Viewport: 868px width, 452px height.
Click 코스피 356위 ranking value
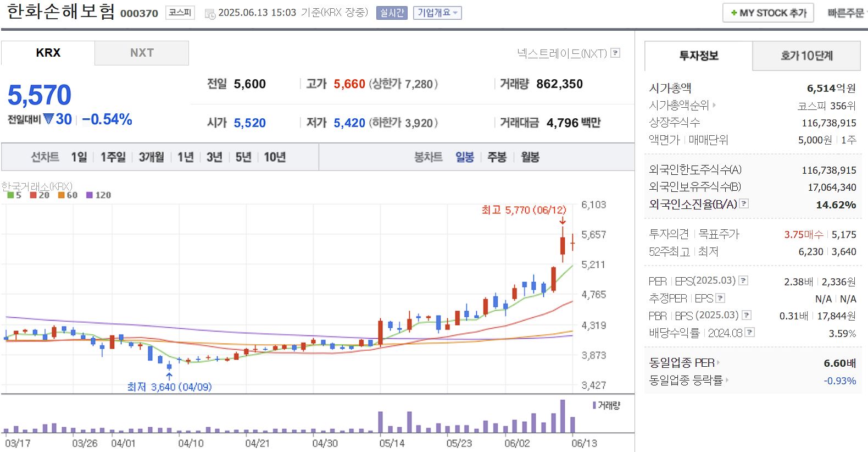827,106
